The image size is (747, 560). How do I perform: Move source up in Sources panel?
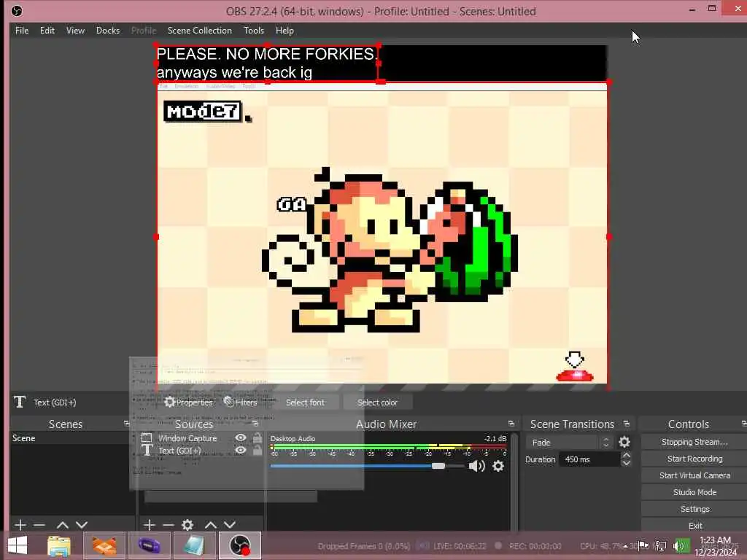pyautogui.click(x=211, y=525)
